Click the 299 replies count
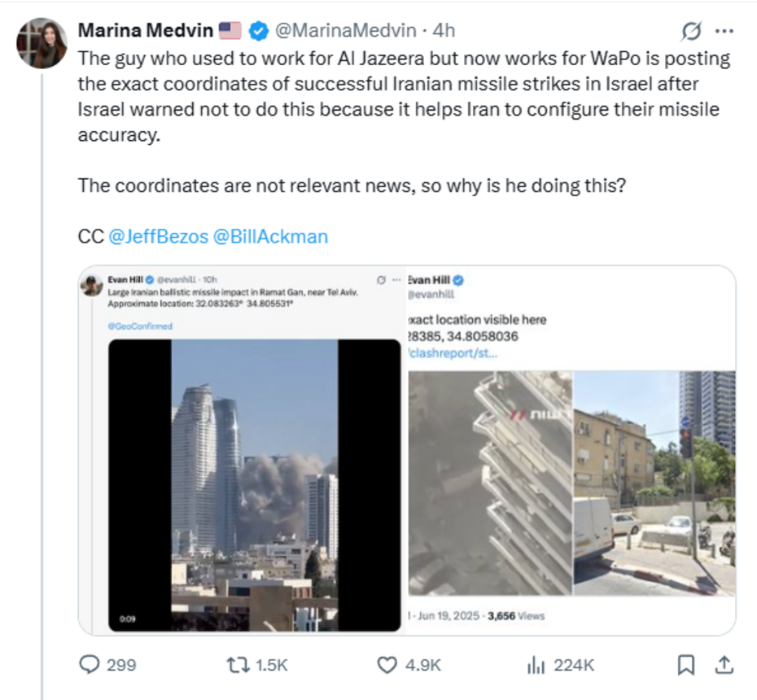This screenshot has width=757, height=700. [121, 665]
